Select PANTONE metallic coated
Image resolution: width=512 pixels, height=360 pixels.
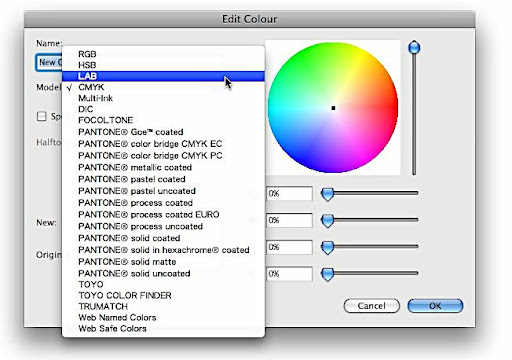tap(163, 167)
